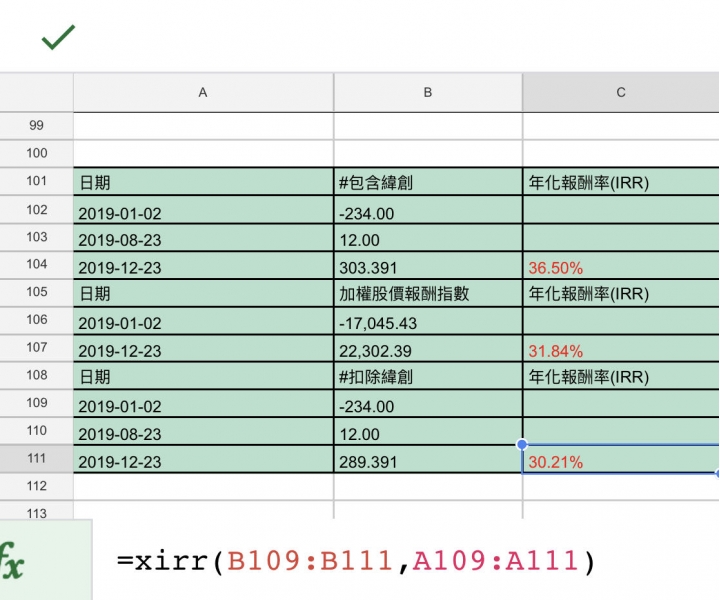Screen dimensions: 720x600
Task: Select the 36.50% IRR cell
Action: pyautogui.click(x=621, y=265)
